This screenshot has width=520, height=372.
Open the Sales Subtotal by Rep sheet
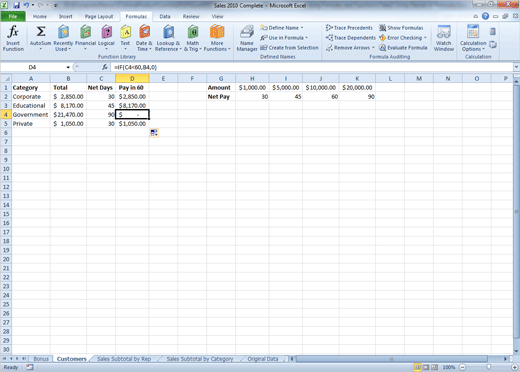(x=124, y=359)
